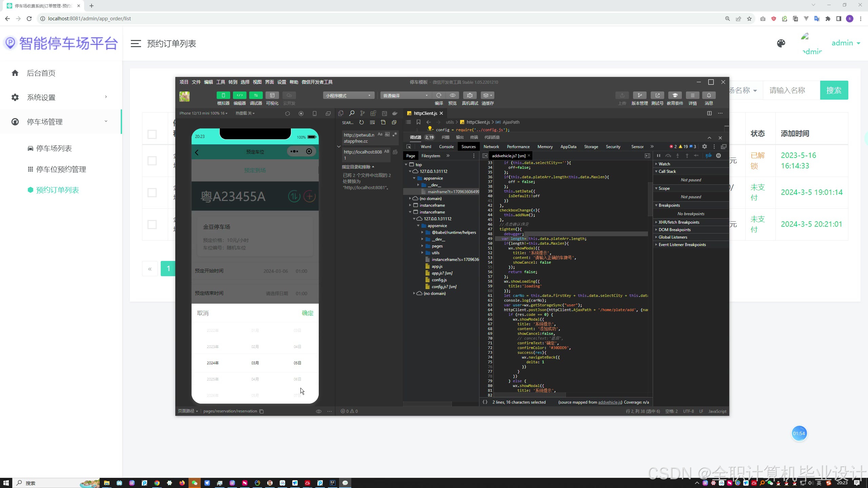Switch to the Console tab
The height and width of the screenshot is (488, 868).
446,147
